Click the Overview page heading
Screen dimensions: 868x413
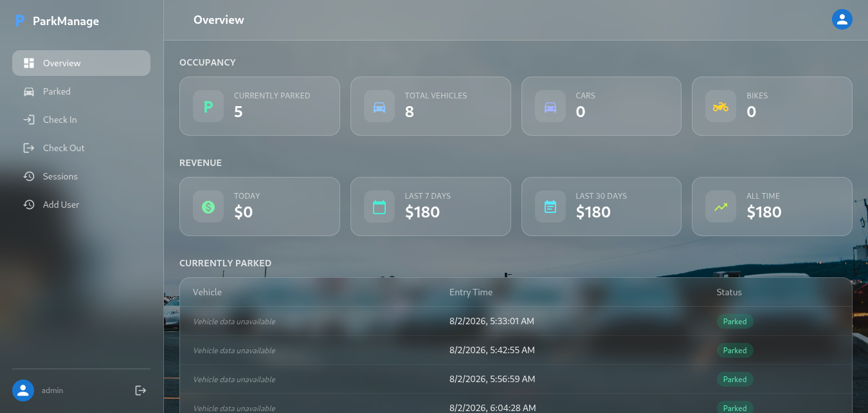click(219, 20)
